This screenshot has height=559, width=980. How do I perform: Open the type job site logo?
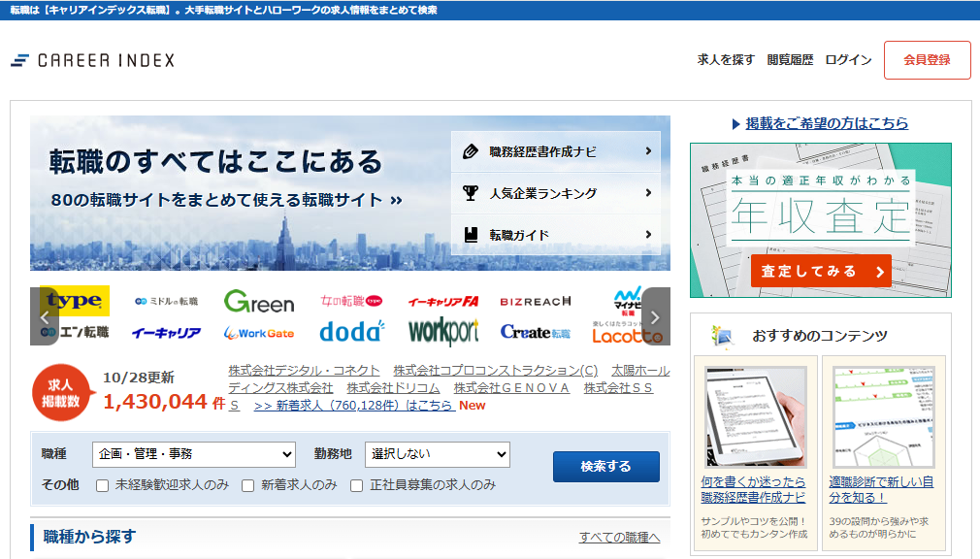tap(74, 301)
